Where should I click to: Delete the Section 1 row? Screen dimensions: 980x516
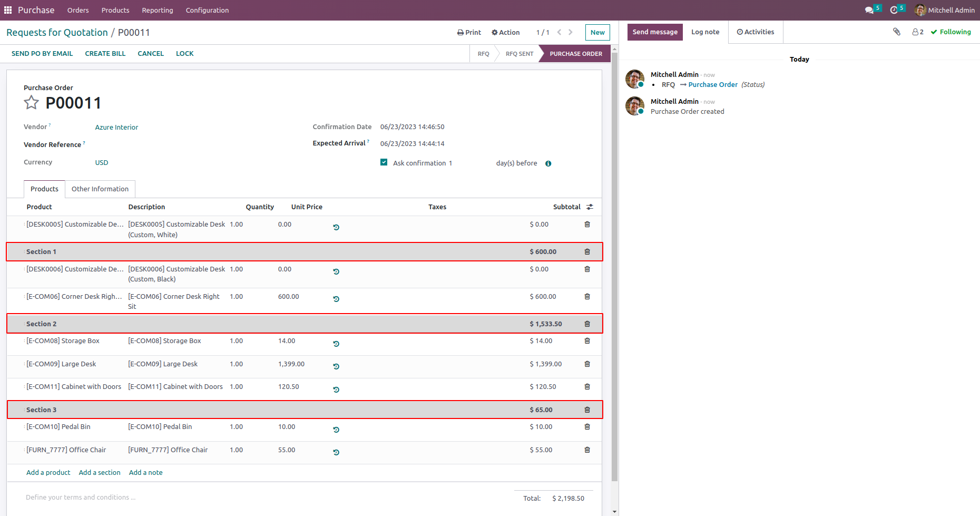coord(587,252)
